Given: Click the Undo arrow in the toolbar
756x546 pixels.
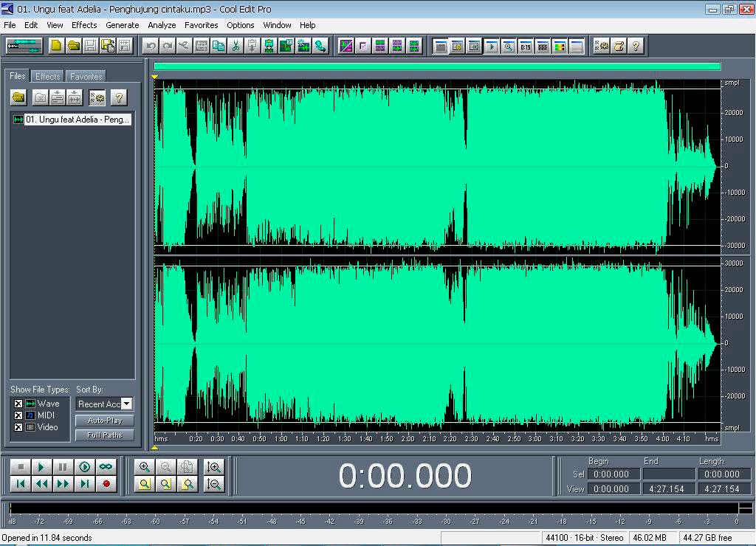Looking at the screenshot, I should coord(151,46).
